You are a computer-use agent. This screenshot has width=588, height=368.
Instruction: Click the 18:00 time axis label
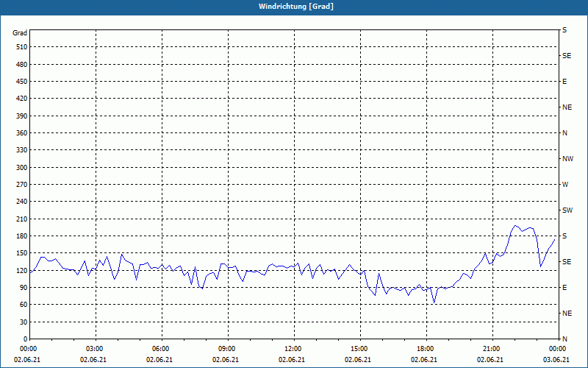click(426, 349)
